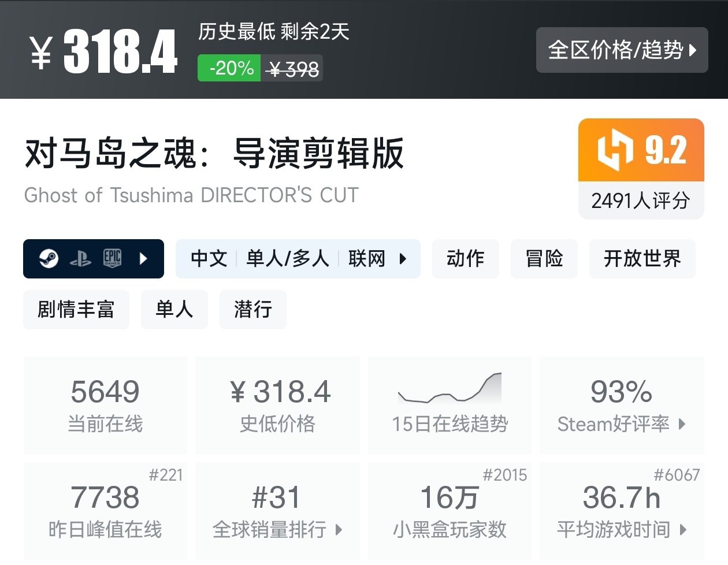The height and width of the screenshot is (565, 728).
Task: Select the 潜行 tag
Action: pyautogui.click(x=252, y=309)
